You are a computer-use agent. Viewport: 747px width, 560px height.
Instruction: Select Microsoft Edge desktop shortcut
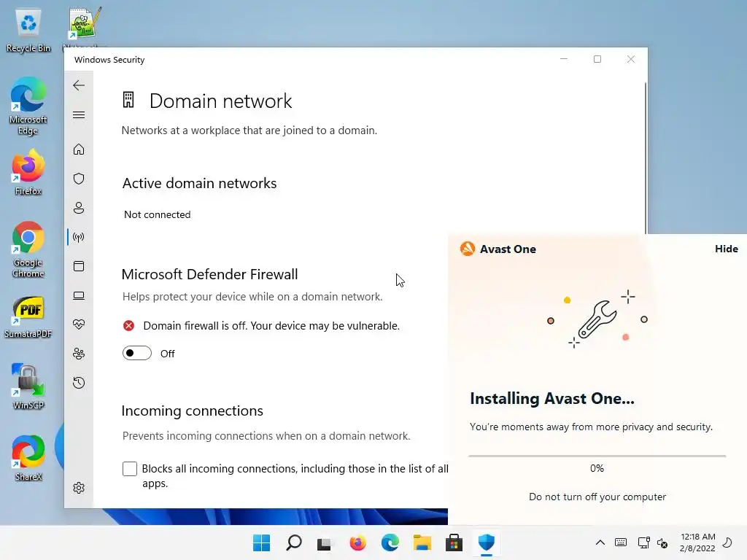28,106
